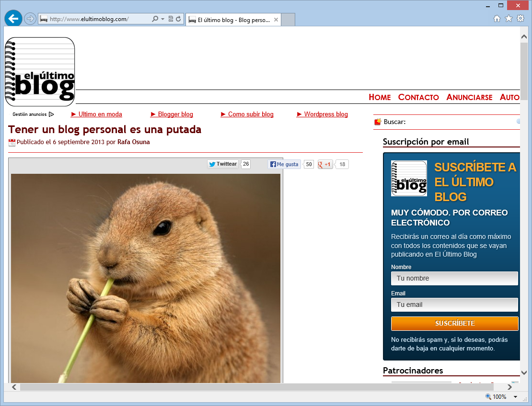Image resolution: width=532 pixels, height=406 pixels.
Task: Toggle the Compatibility View icon
Action: pyautogui.click(x=171, y=19)
